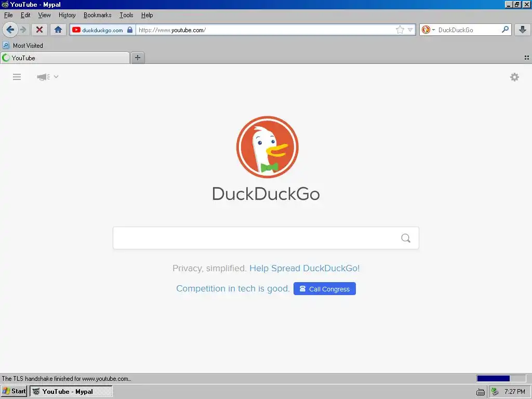Screen dimensions: 532x399
Task: Open the Edit menu
Action: 25,15
